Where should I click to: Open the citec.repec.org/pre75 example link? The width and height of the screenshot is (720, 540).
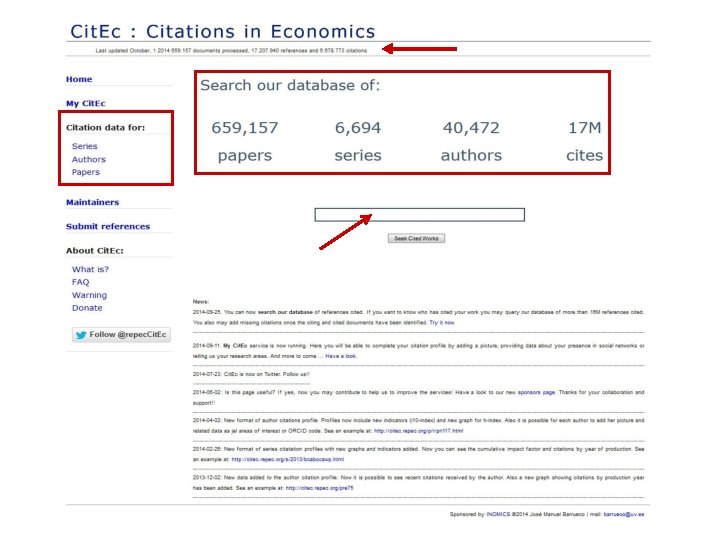point(320,488)
